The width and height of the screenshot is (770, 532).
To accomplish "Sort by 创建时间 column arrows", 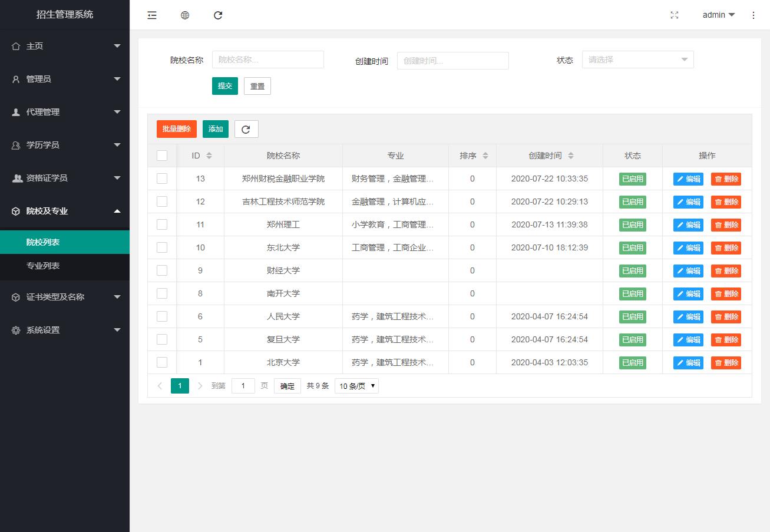I will pyautogui.click(x=571, y=156).
